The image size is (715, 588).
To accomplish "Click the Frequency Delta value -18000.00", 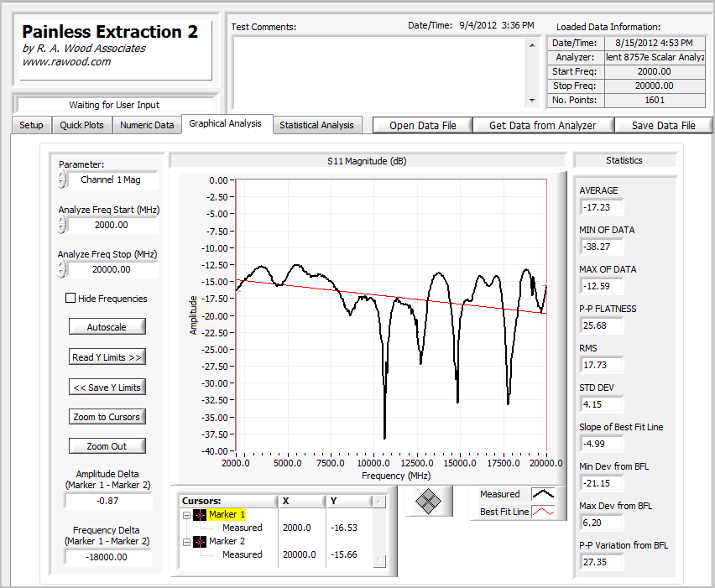I will click(x=108, y=557).
